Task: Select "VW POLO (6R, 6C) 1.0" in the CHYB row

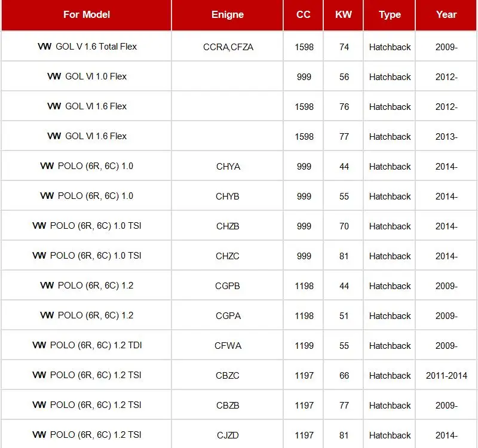Action: [87, 196]
